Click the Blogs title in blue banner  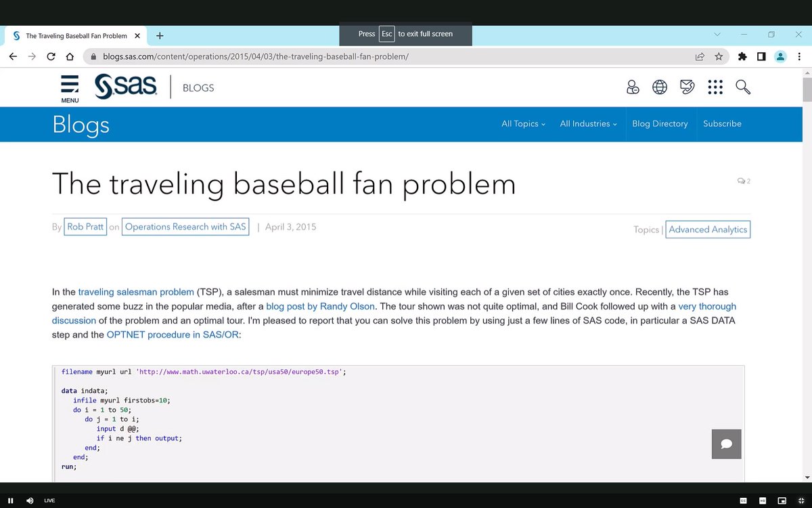tap(81, 125)
